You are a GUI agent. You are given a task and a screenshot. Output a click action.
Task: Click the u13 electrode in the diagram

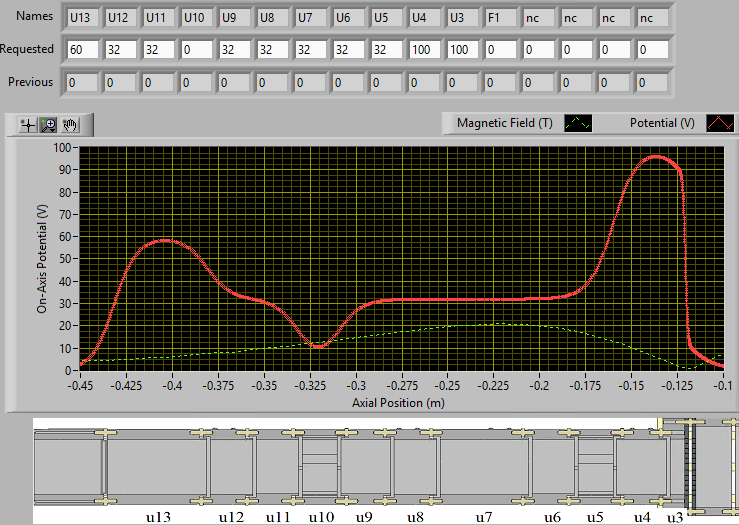[x=156, y=467]
